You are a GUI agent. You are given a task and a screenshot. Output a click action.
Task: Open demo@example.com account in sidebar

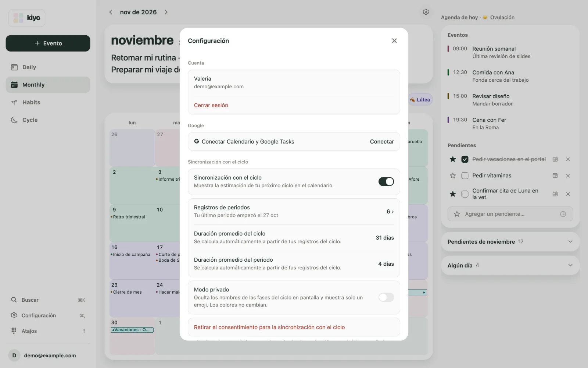tap(48, 355)
